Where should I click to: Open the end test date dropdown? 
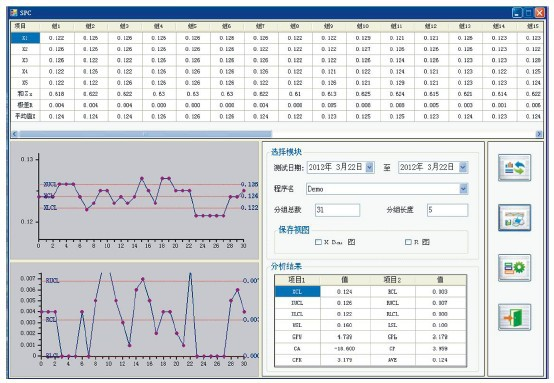pyautogui.click(x=463, y=167)
